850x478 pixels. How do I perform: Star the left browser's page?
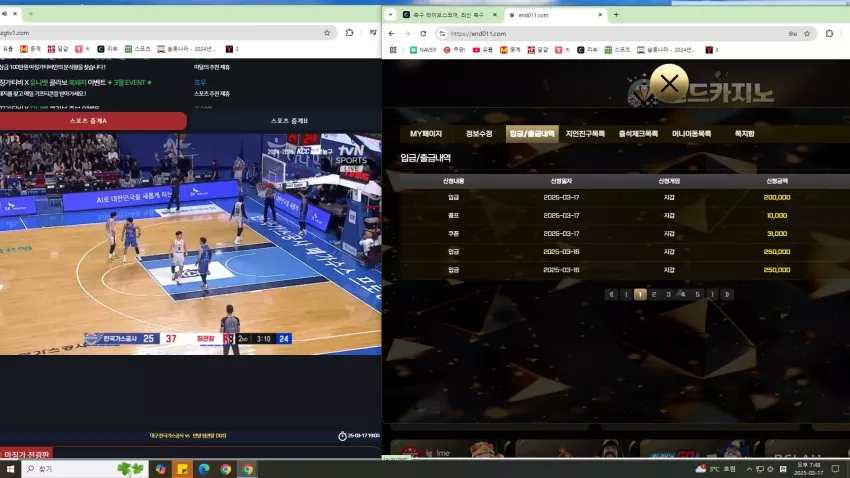327,33
